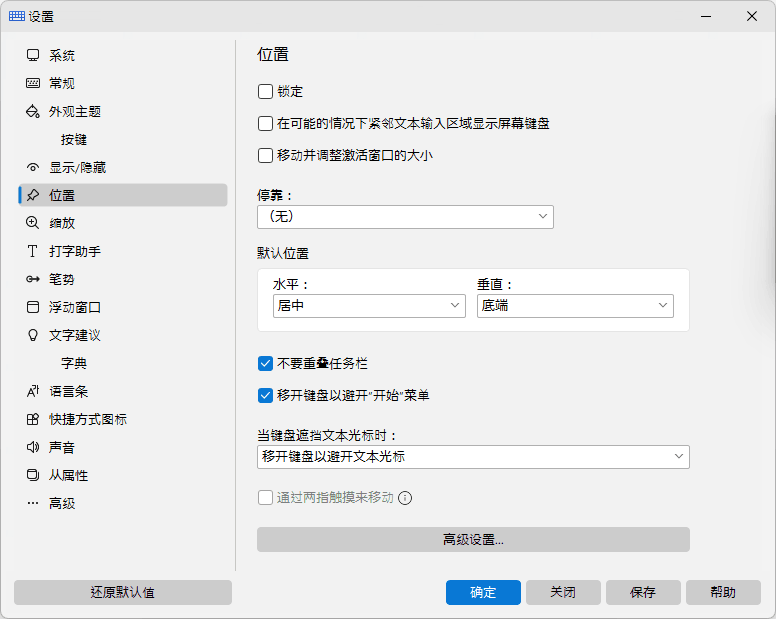
Task: Tick 移动并调整激活窗口的大小 checkbox
Action: click(265, 155)
